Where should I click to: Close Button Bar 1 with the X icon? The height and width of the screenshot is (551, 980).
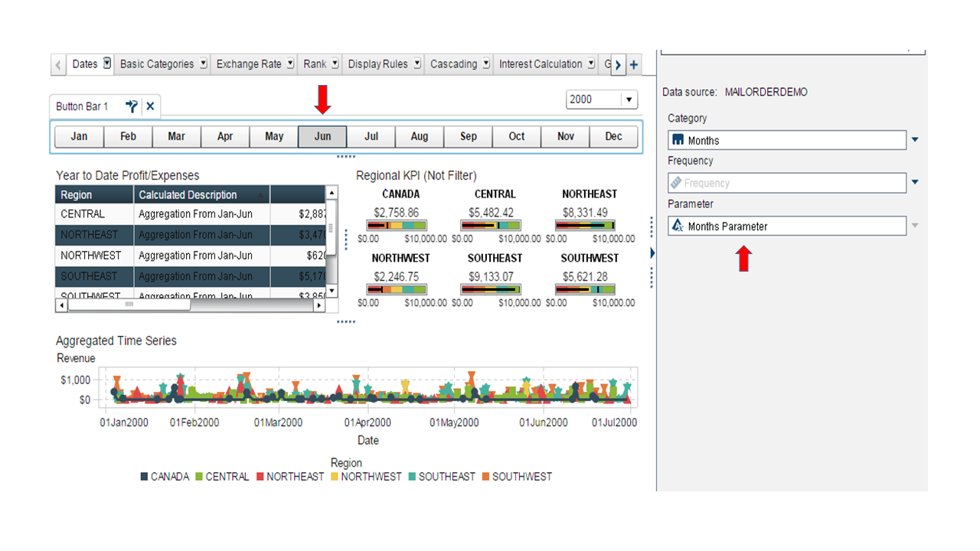coord(150,106)
